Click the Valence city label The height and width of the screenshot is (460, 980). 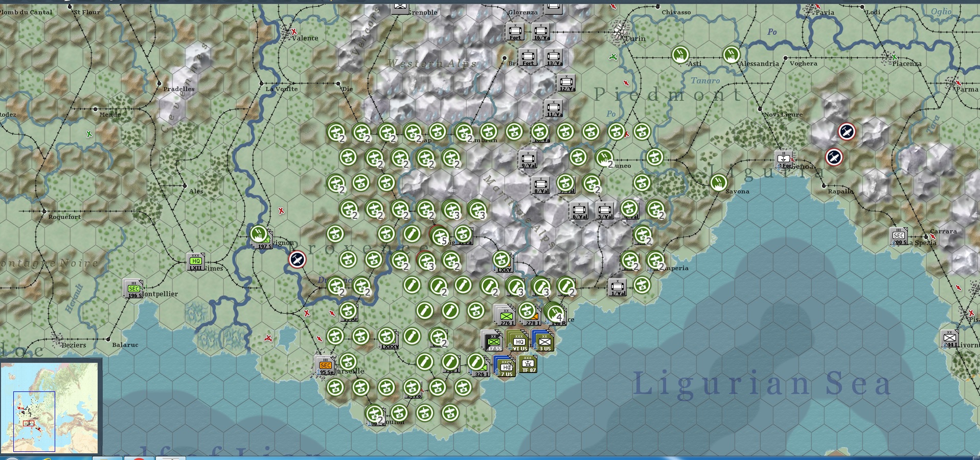click(305, 38)
